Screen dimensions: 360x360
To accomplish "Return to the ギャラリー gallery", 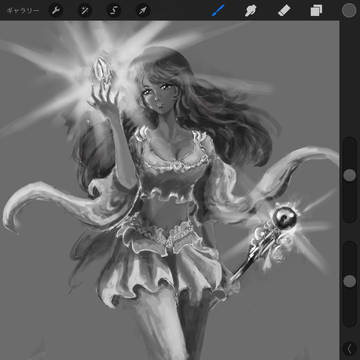I will [x=23, y=11].
